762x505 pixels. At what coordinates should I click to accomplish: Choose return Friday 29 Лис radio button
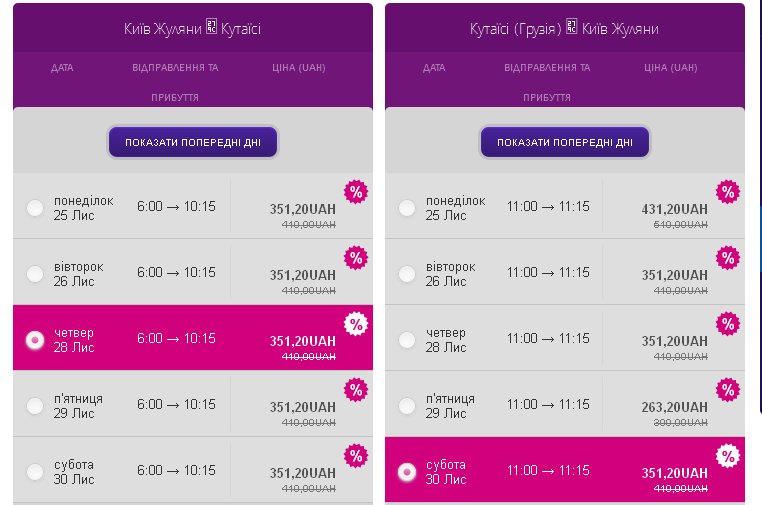click(x=407, y=406)
